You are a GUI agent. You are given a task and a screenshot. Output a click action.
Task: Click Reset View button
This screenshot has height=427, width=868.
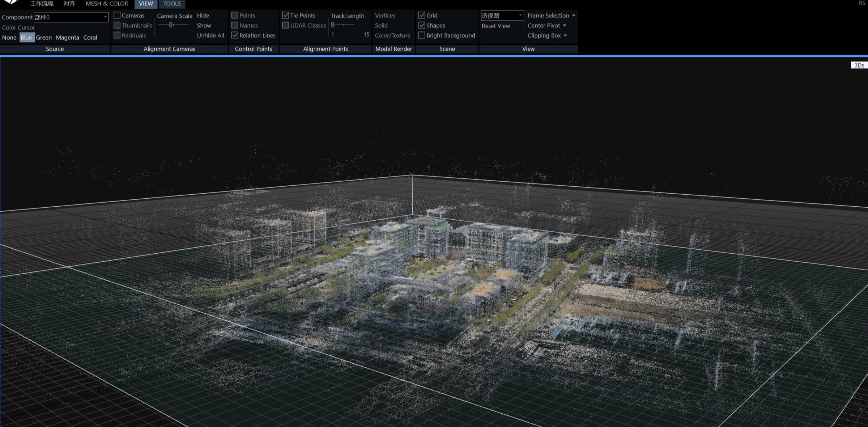(495, 26)
